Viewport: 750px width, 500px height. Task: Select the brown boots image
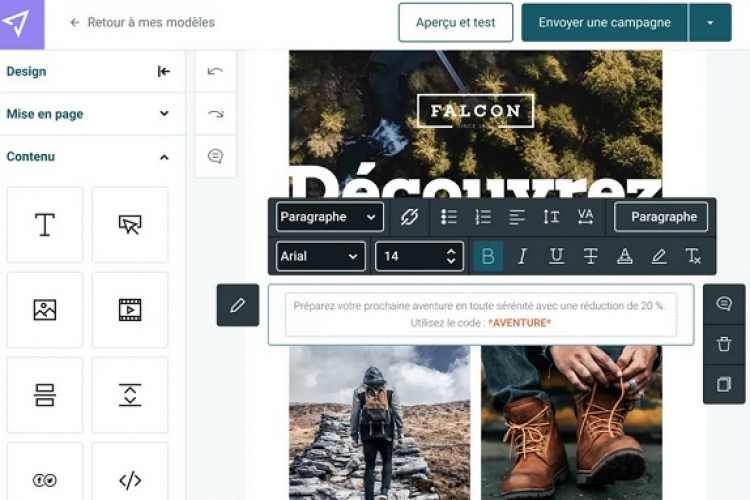pos(572,423)
